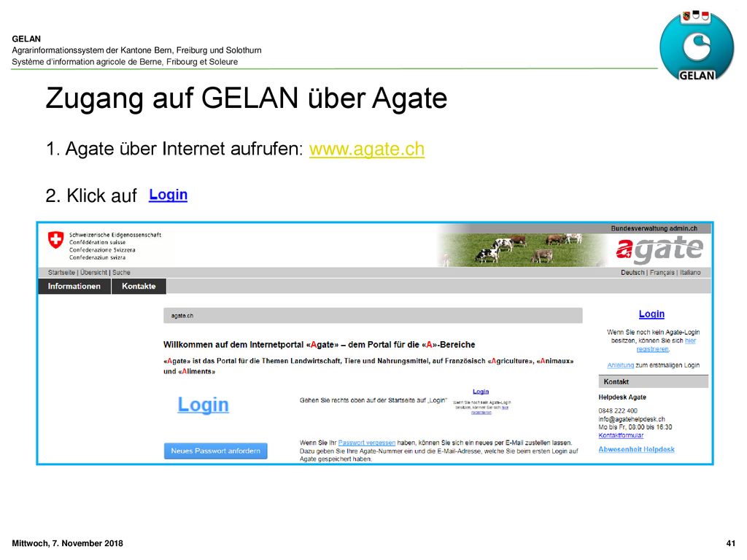Go to Startseite link

[x=61, y=273]
